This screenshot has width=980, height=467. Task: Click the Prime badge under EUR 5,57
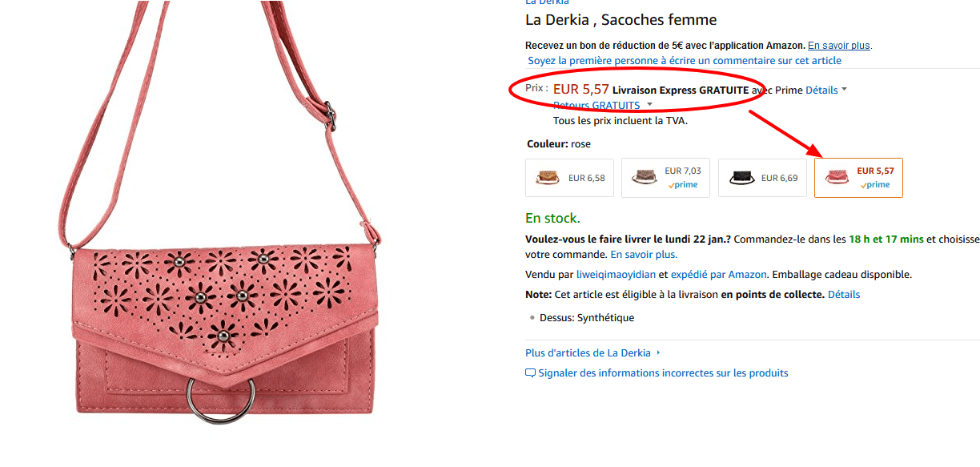pyautogui.click(x=874, y=184)
